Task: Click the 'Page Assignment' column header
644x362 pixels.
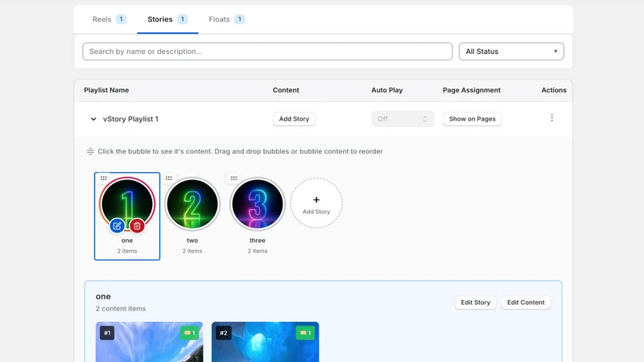Action: pos(472,90)
